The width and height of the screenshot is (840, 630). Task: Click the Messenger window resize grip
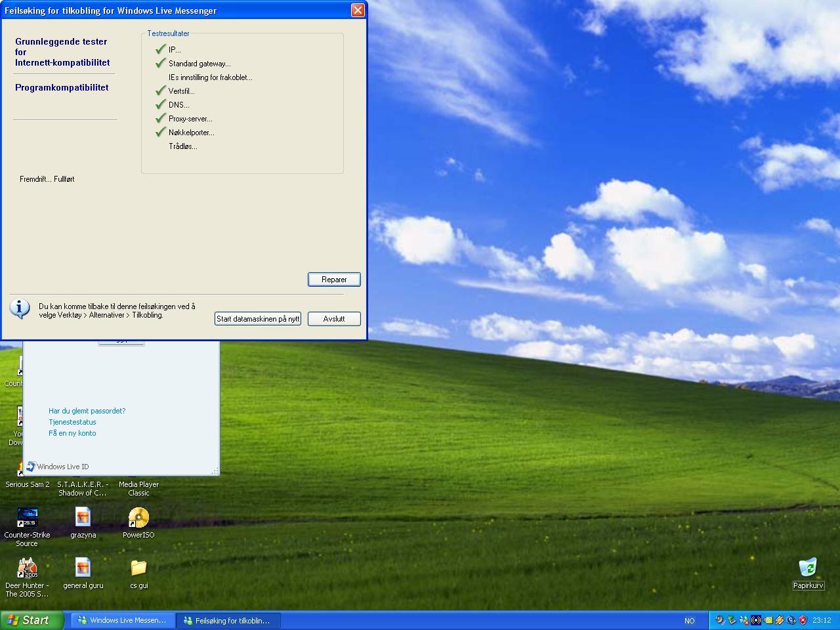click(x=215, y=471)
